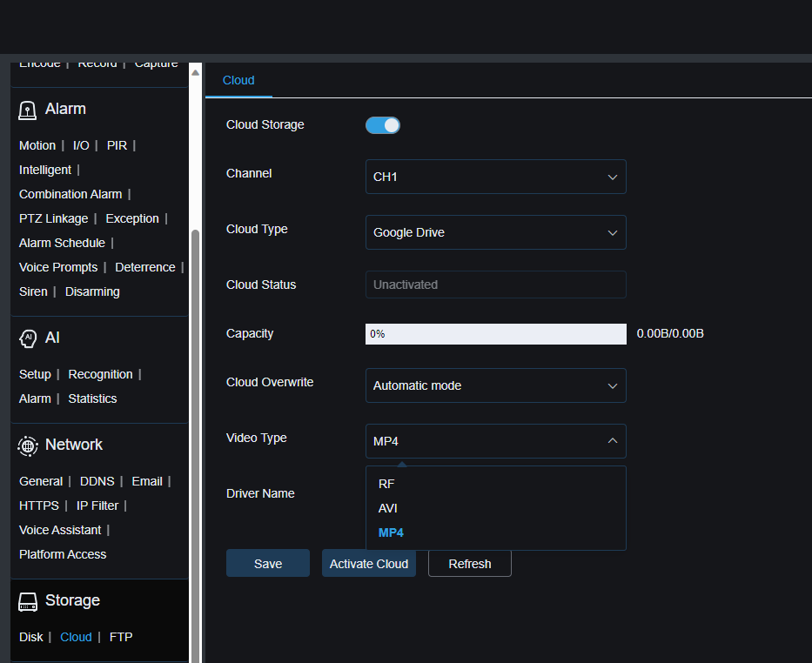
Task: Click the Save button
Action: click(x=267, y=563)
